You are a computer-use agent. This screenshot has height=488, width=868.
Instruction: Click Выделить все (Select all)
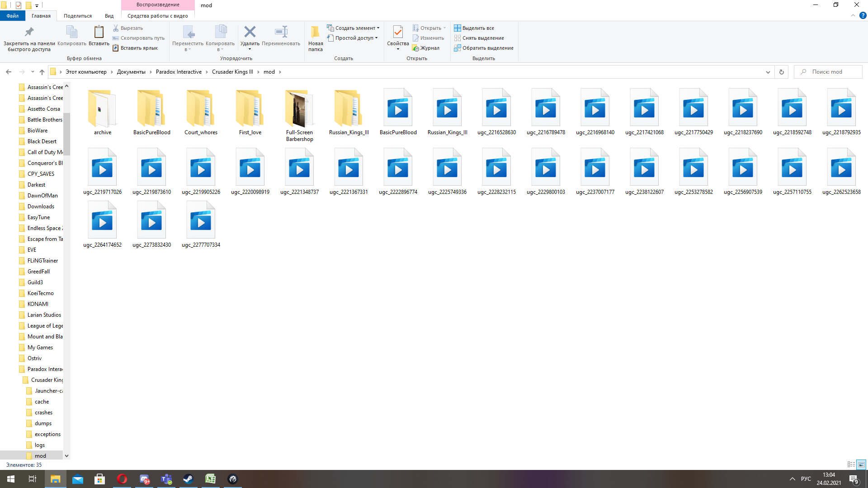474,28
